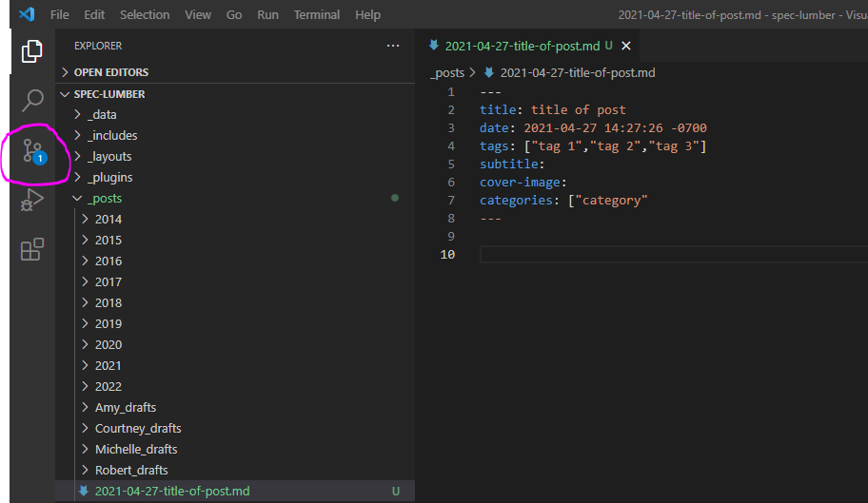
Task: Expand the 2021 folder
Action: (108, 365)
